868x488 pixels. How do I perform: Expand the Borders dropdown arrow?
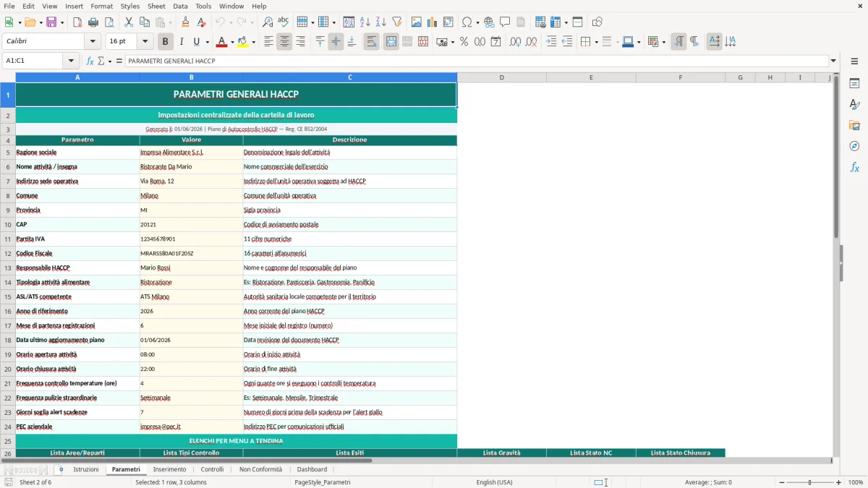[596, 42]
